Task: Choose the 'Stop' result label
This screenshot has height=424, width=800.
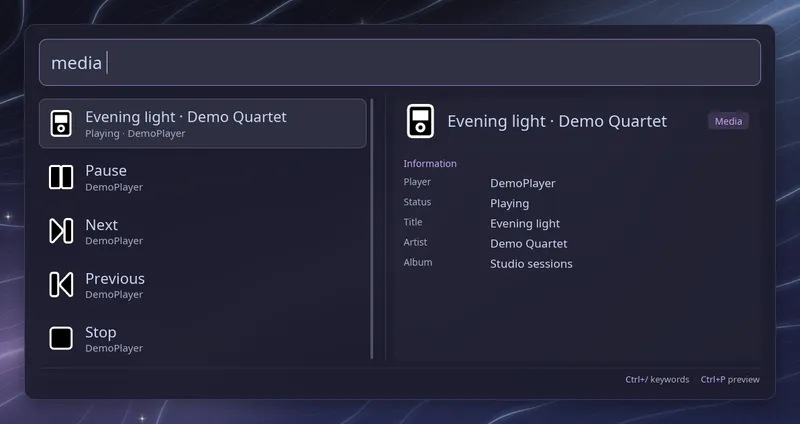Action: (x=101, y=332)
